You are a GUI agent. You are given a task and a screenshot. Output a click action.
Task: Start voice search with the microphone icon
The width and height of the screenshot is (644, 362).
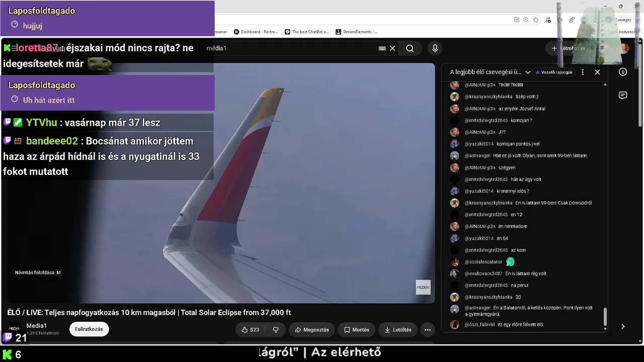coord(435,48)
